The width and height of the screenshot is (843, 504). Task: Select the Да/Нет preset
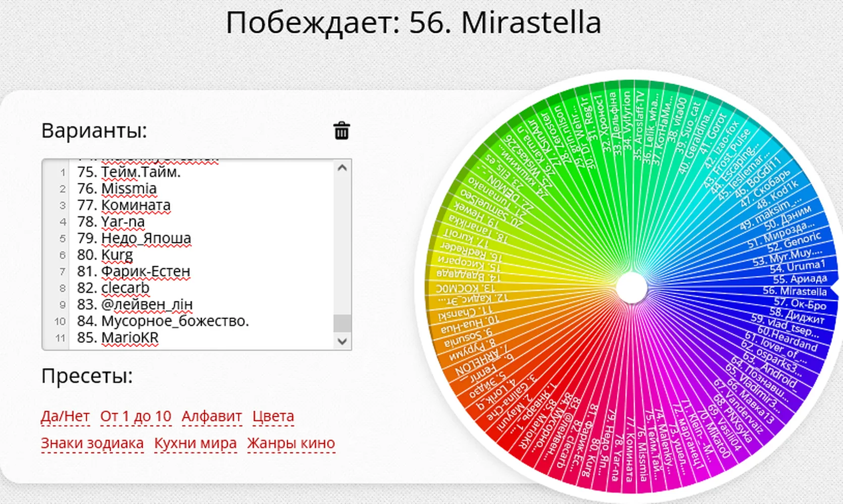click(x=65, y=416)
